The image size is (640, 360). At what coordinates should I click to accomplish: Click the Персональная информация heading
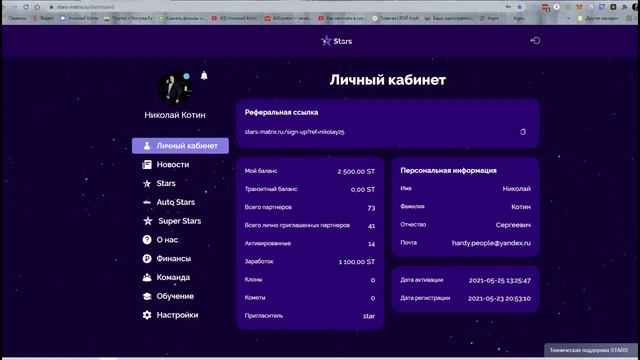point(448,170)
